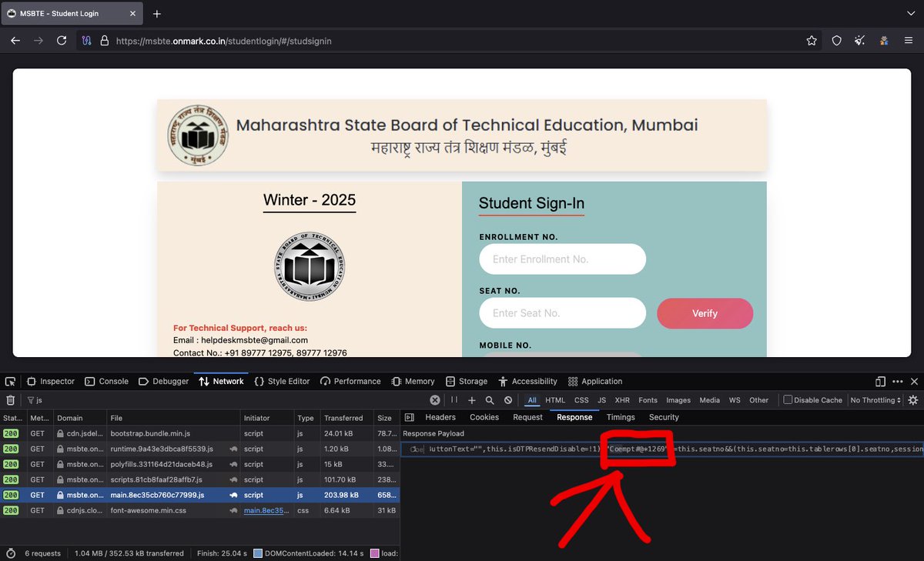Open the main.8ec35 initiator link
924x561 pixels.
pyautogui.click(x=265, y=510)
